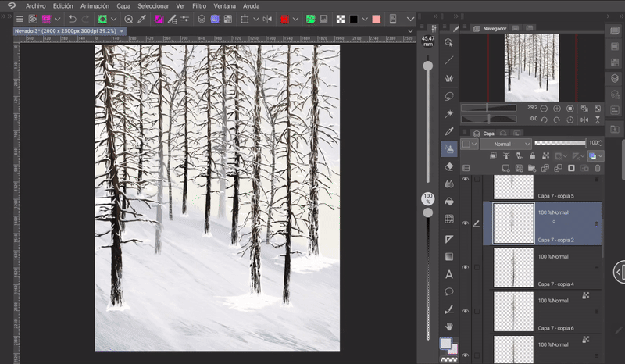Open the Normal blending mode dropdown

505,145
